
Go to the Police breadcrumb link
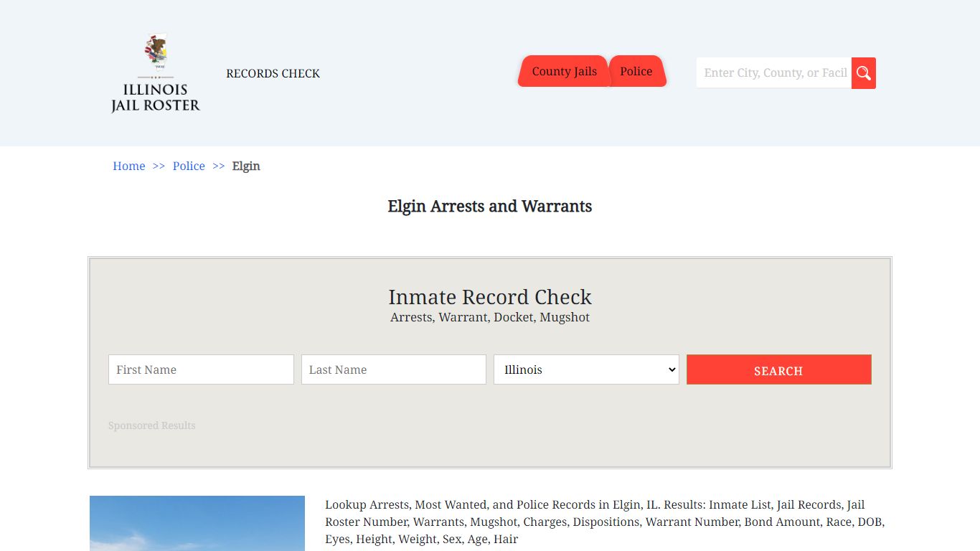pos(189,166)
